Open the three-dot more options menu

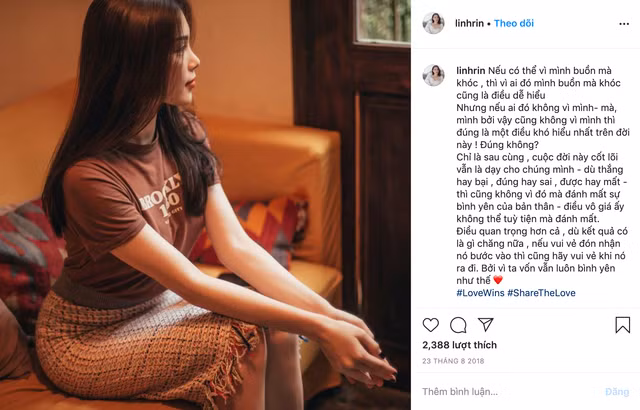point(624,24)
